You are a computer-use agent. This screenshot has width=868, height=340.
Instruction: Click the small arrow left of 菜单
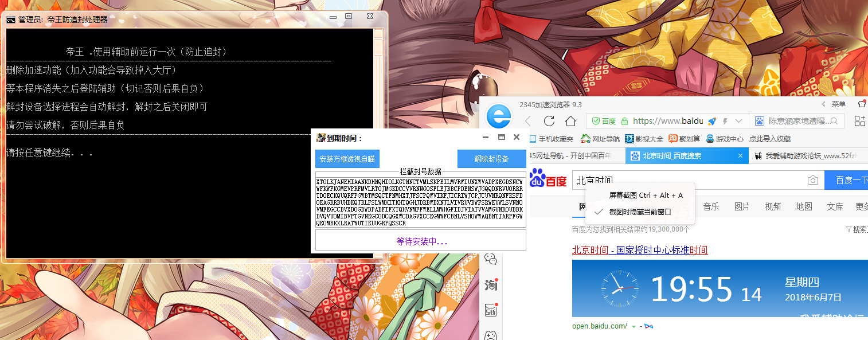(824, 104)
